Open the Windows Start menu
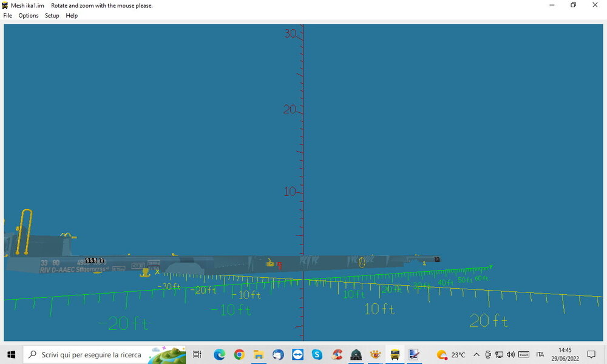607x364 pixels. 11,354
